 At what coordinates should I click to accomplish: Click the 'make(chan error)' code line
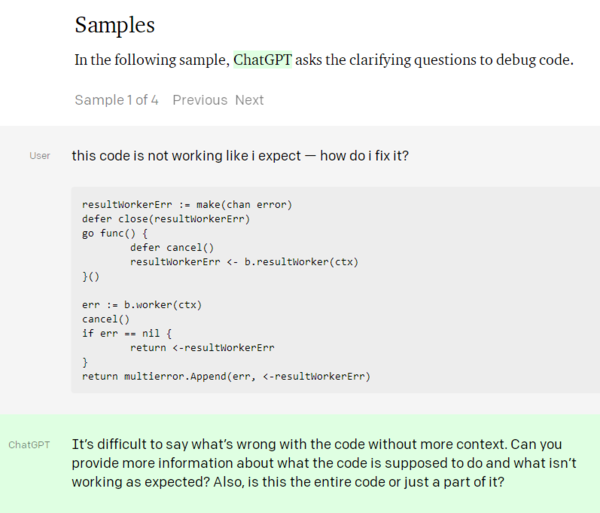pyautogui.click(x=186, y=205)
